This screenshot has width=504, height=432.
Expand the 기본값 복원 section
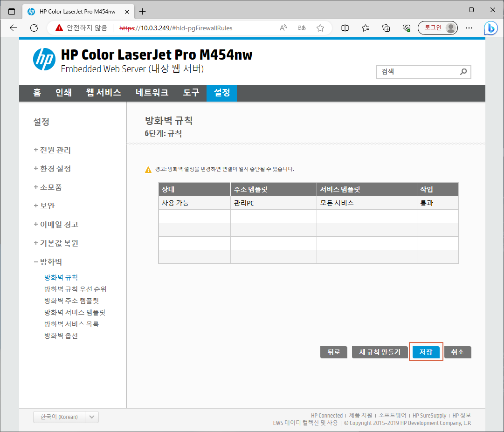pyautogui.click(x=56, y=243)
